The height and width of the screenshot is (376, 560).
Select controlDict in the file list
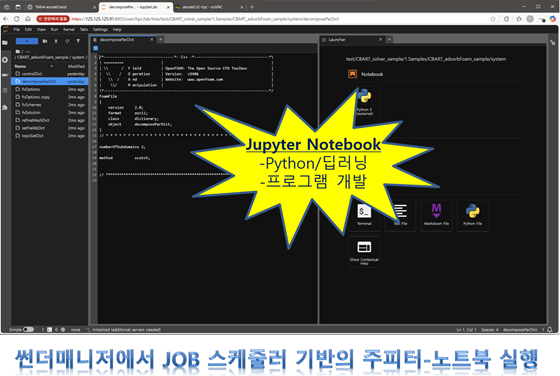coord(49,74)
